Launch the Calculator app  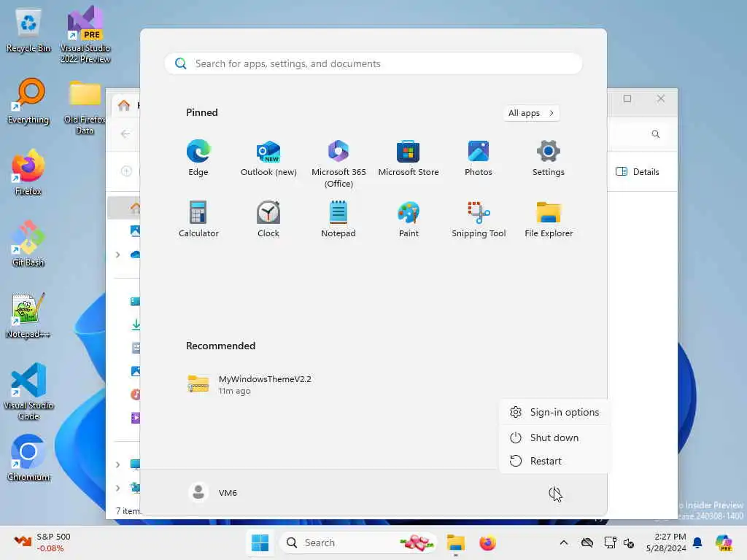point(198,219)
